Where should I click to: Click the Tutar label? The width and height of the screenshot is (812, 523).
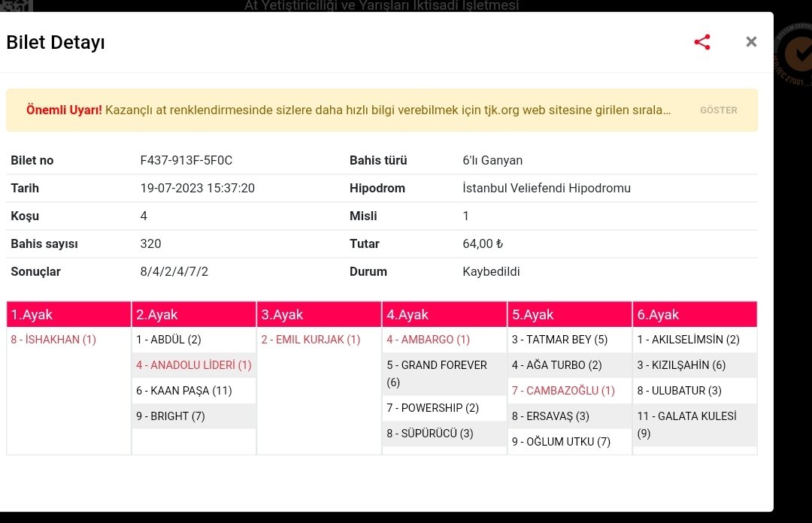(x=364, y=244)
